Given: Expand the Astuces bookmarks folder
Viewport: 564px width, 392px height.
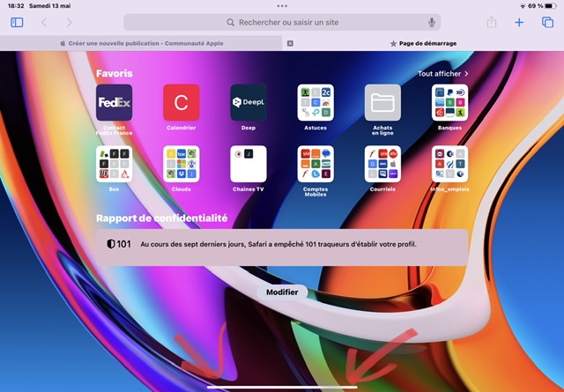Looking at the screenshot, I should [315, 102].
